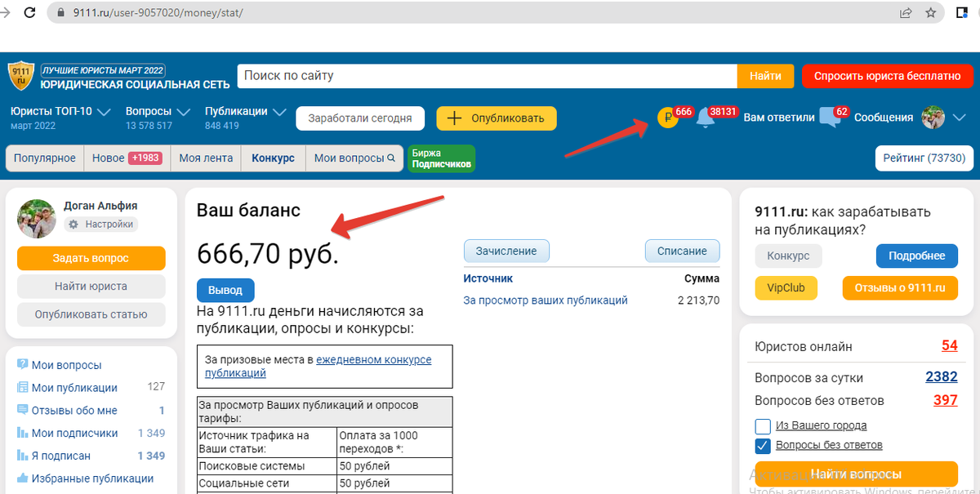Click the Подробнее button

pos(916,256)
